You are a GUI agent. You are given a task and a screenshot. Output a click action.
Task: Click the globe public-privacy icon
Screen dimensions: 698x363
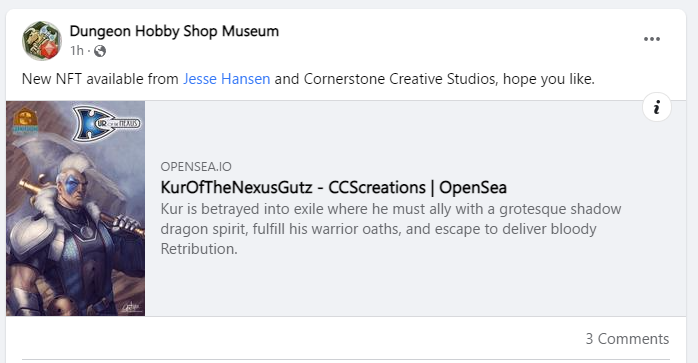click(100, 51)
